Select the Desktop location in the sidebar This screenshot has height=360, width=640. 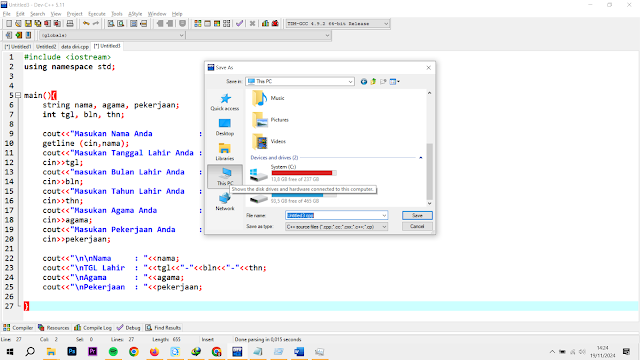click(x=224, y=127)
